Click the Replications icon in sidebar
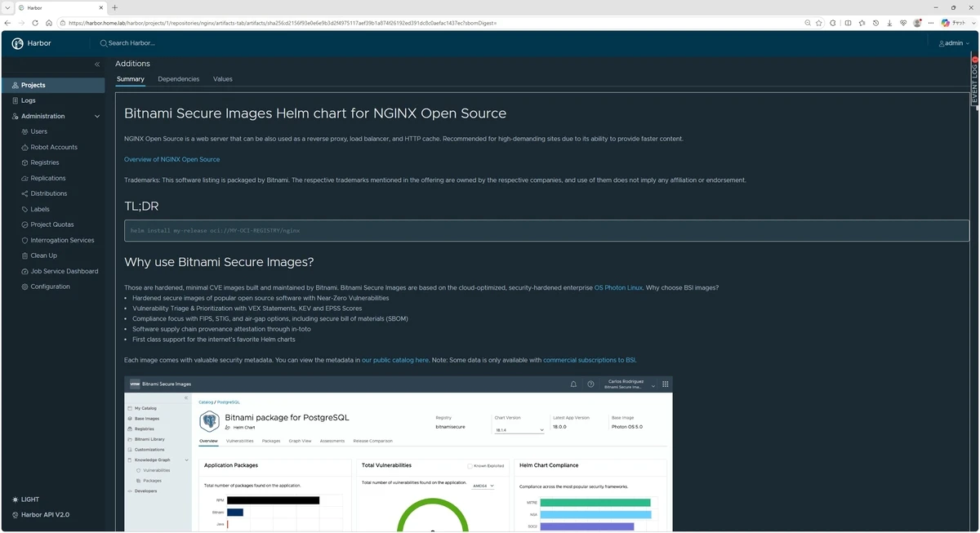The height and width of the screenshot is (533, 980). click(x=24, y=178)
